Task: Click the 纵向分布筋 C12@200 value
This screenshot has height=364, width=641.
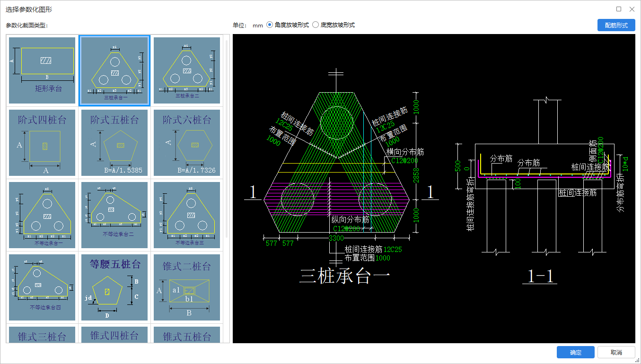Action: [x=346, y=229]
